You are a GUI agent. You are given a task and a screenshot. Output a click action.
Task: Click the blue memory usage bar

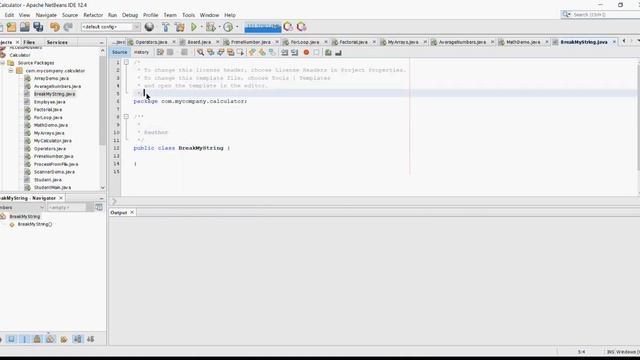coord(263,27)
